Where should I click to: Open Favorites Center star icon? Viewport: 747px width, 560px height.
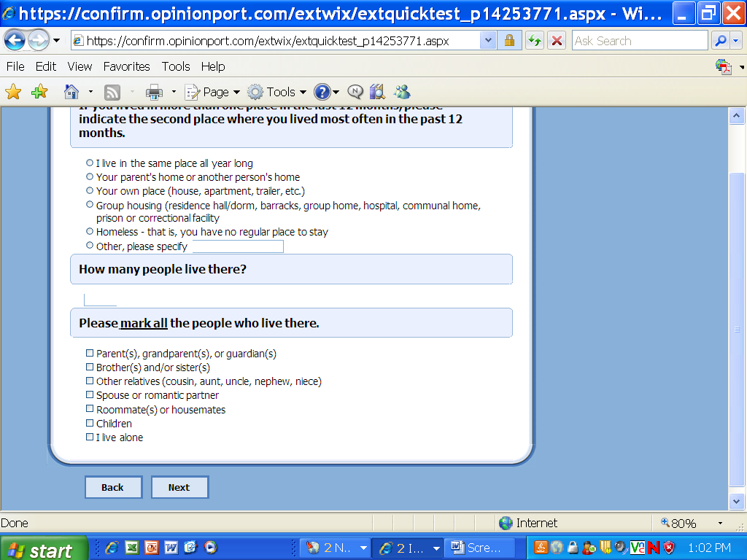(13, 92)
